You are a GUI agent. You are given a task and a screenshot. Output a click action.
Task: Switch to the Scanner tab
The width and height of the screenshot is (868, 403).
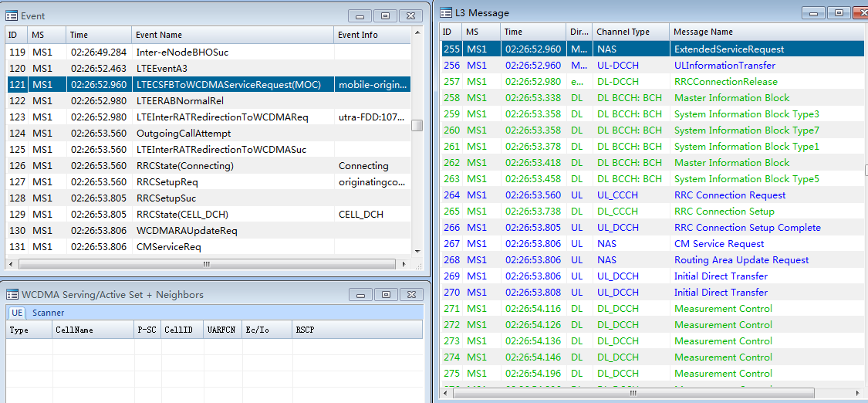pyautogui.click(x=48, y=313)
